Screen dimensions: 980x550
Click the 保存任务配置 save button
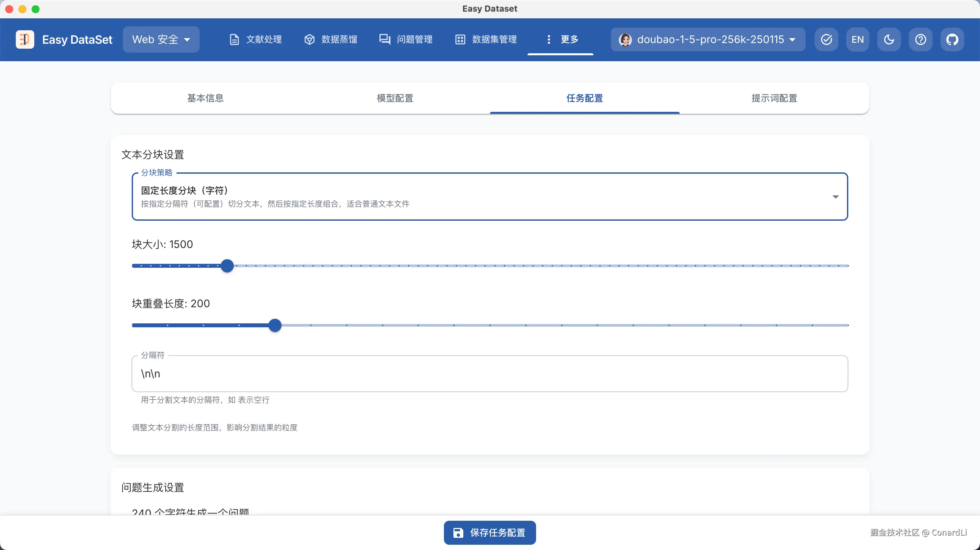coord(490,533)
